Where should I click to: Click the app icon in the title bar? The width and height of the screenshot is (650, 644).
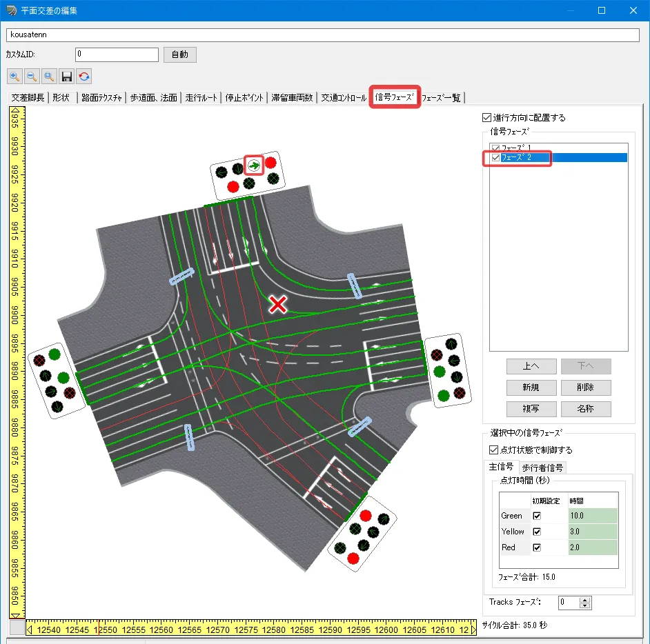tap(12, 10)
